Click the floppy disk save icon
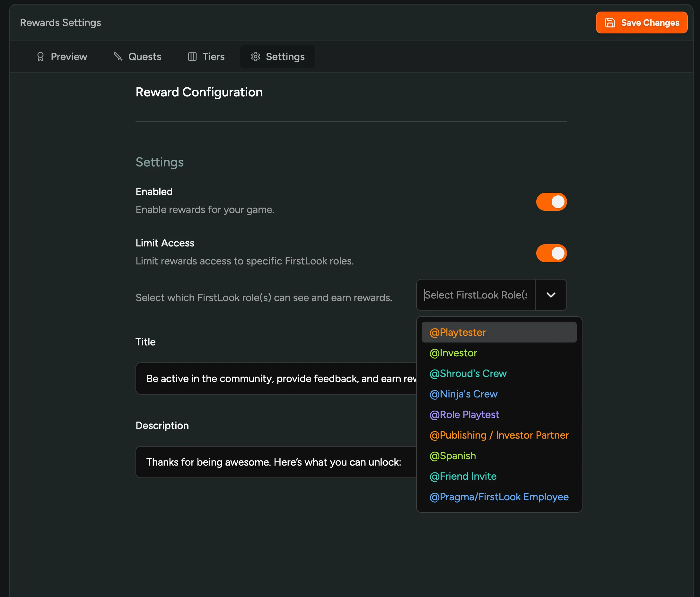700x597 pixels. pyautogui.click(x=610, y=22)
